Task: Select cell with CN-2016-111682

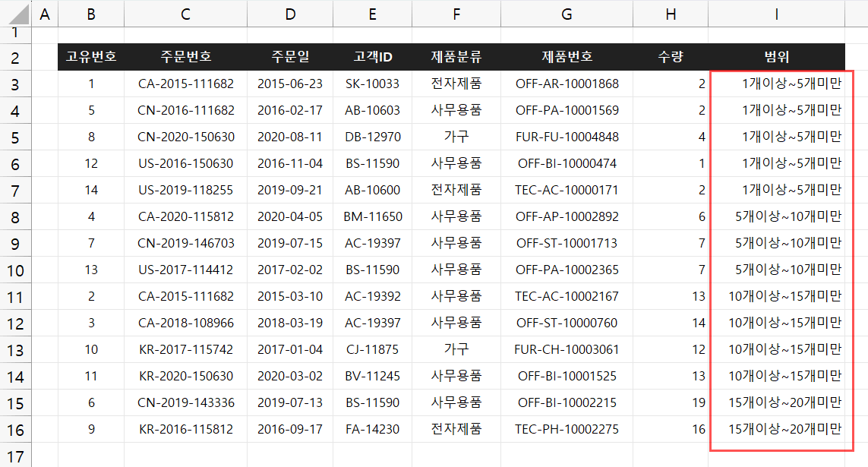Action: tap(185, 111)
